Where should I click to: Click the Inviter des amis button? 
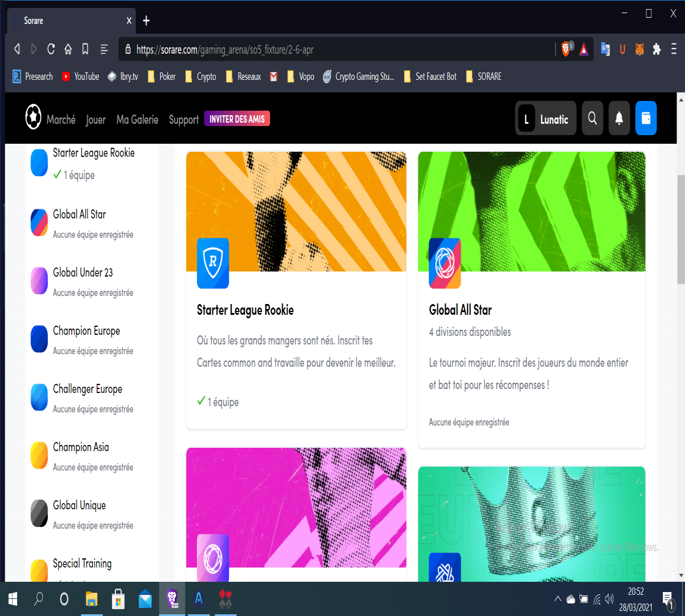click(237, 119)
